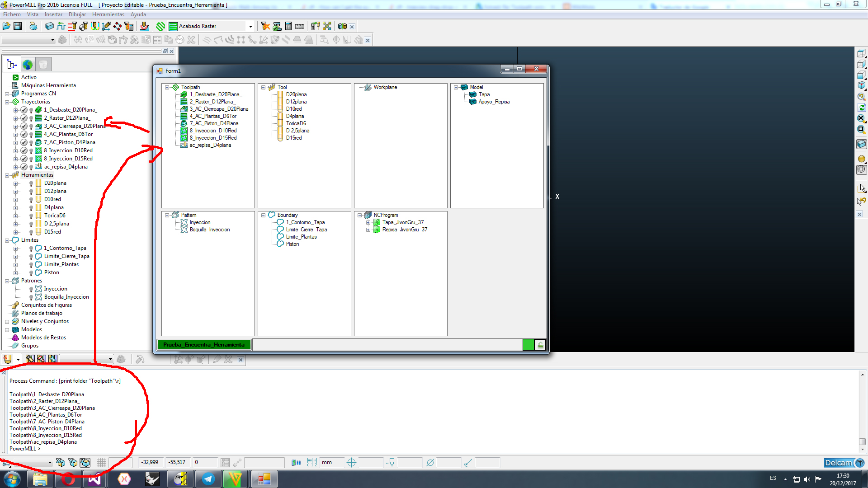Image resolution: width=868 pixels, height=488 pixels.
Task: Open the Dibujar menu
Action: coord(77,14)
